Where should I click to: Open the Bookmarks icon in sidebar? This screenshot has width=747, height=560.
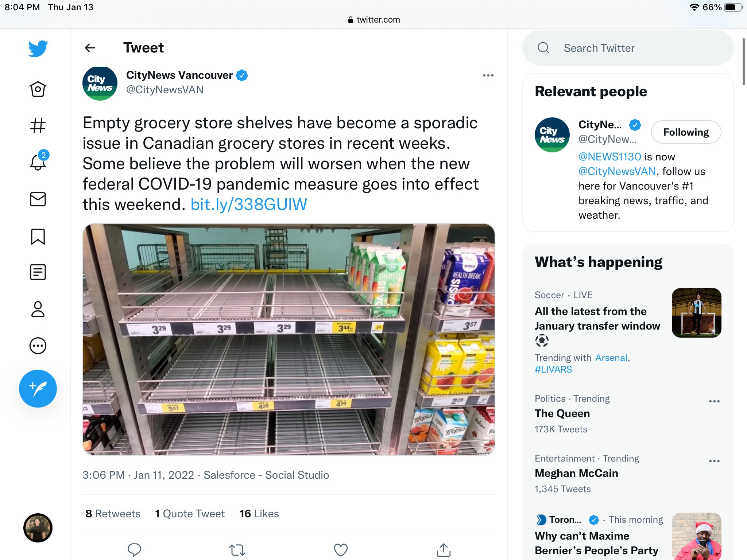[38, 237]
